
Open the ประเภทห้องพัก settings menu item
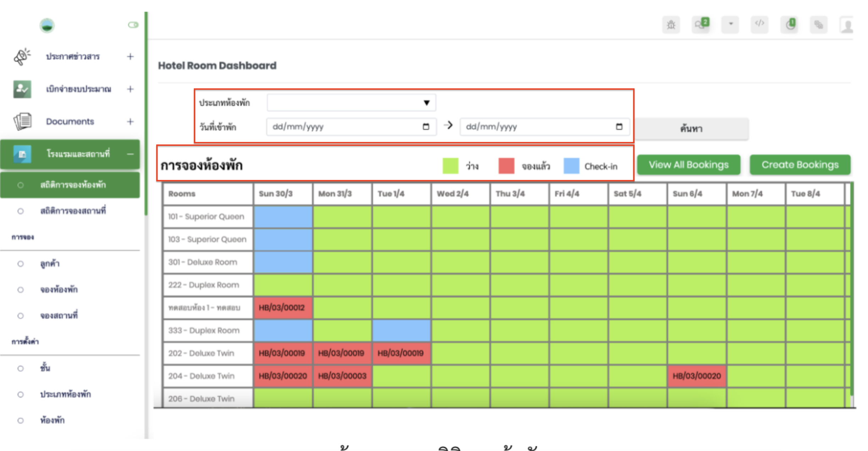click(x=65, y=394)
